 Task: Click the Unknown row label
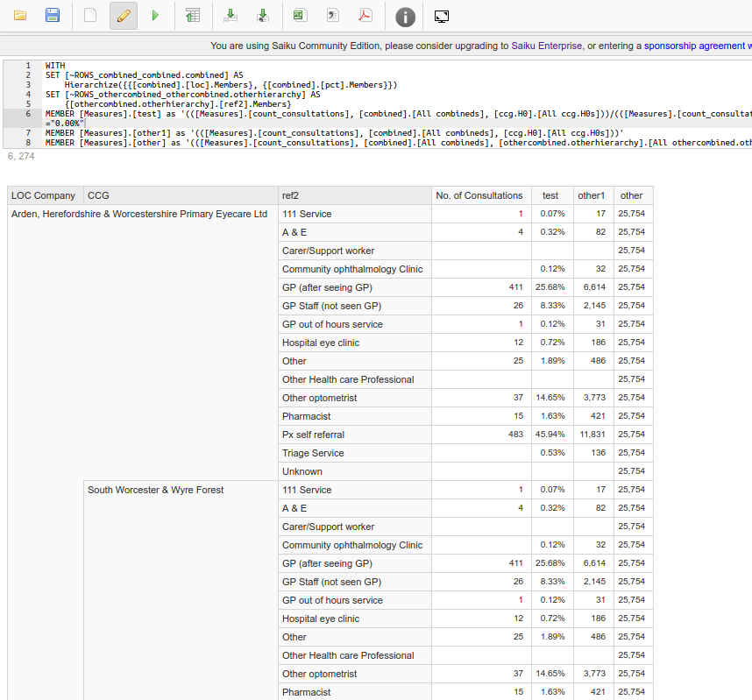pyautogui.click(x=302, y=471)
